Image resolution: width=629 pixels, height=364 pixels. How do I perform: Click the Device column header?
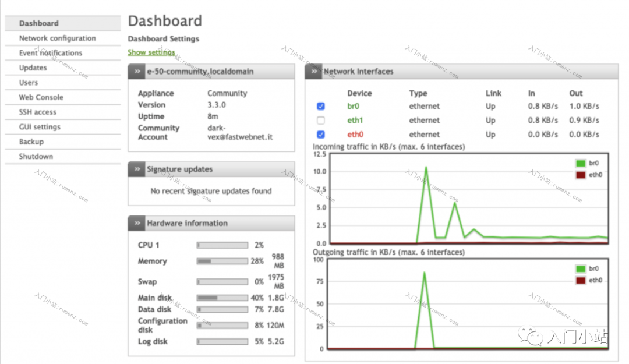pyautogui.click(x=359, y=93)
